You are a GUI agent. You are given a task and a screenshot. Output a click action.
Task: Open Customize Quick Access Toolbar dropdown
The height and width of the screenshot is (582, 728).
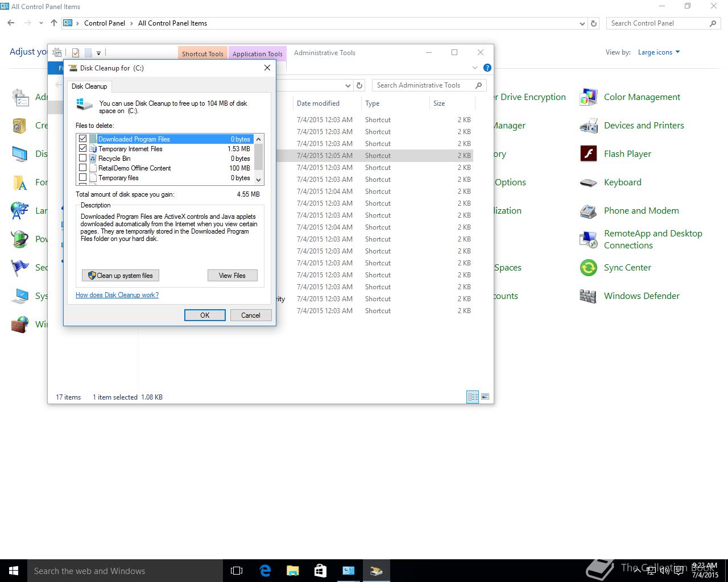pos(98,53)
